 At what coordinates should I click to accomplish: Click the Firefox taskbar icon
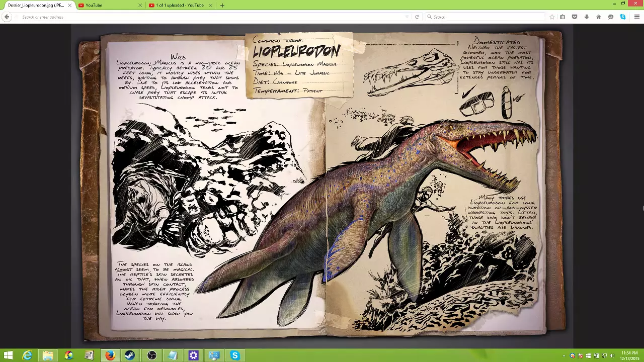tap(110, 355)
